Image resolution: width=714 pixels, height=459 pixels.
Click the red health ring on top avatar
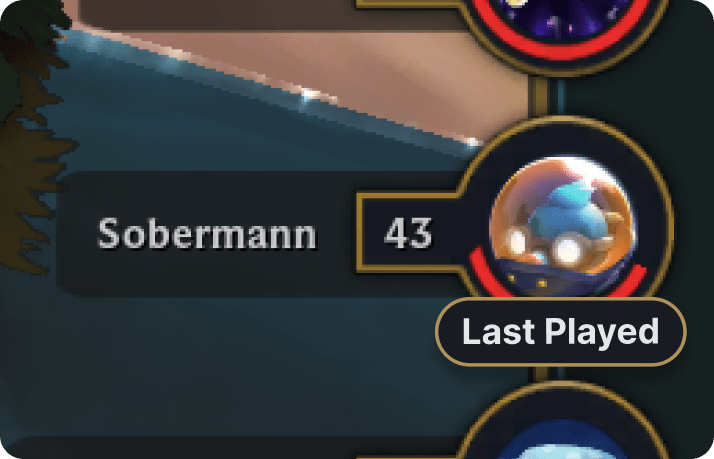pos(563,48)
